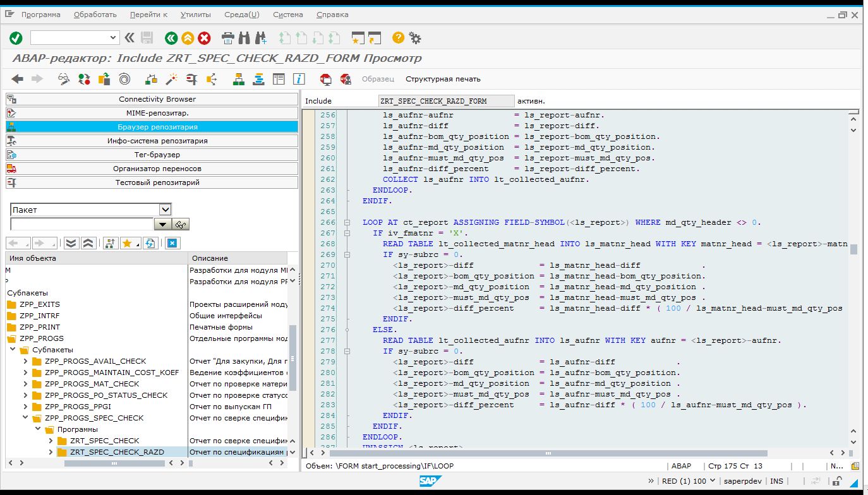Click the green Enter checkmark icon
Image resolution: width=868 pixels, height=495 pixels.
[16, 38]
